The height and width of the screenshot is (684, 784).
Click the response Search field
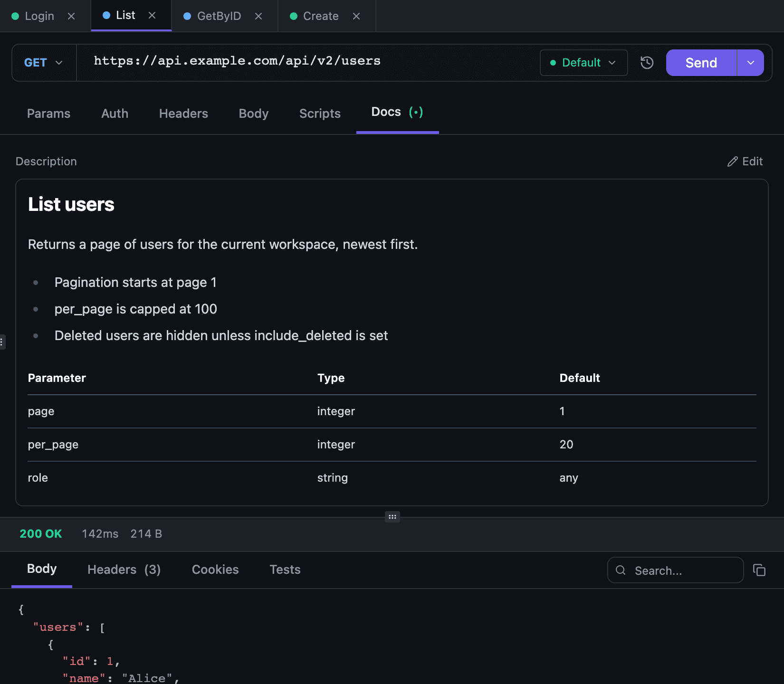[675, 570]
